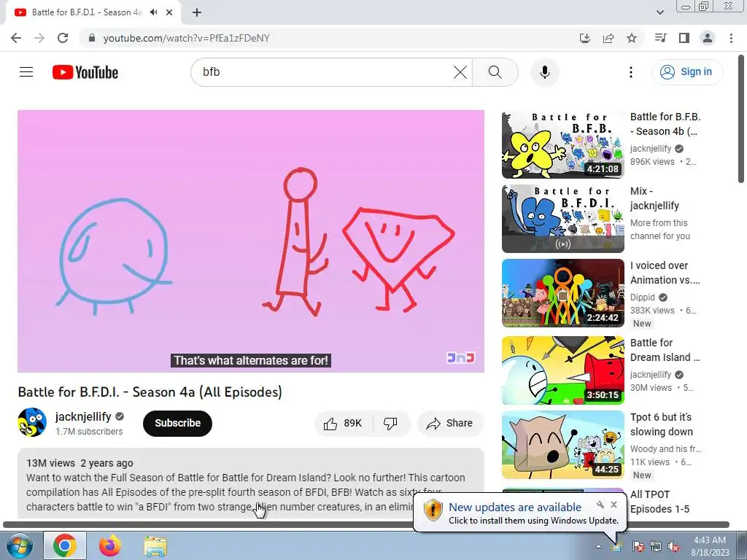The width and height of the screenshot is (747, 560).
Task: Open jacknjellify channel name link
Action: point(83,416)
